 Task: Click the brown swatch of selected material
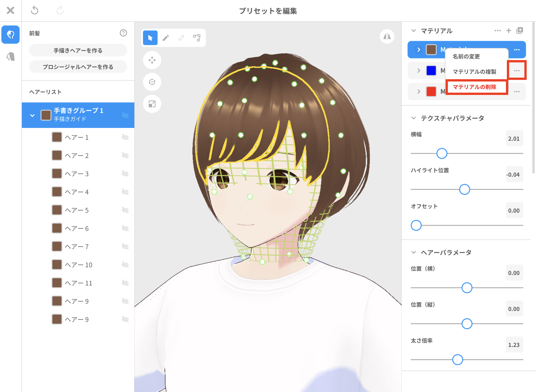pos(431,50)
